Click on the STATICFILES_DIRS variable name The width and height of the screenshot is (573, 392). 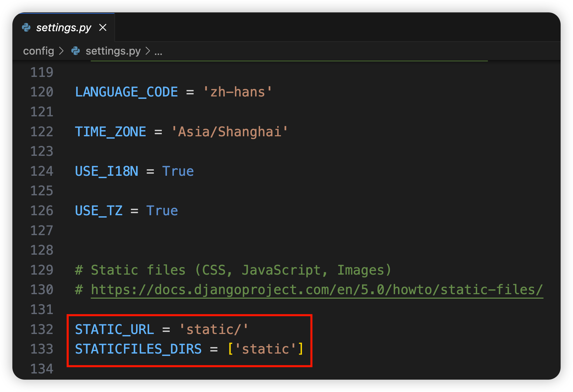pos(138,349)
